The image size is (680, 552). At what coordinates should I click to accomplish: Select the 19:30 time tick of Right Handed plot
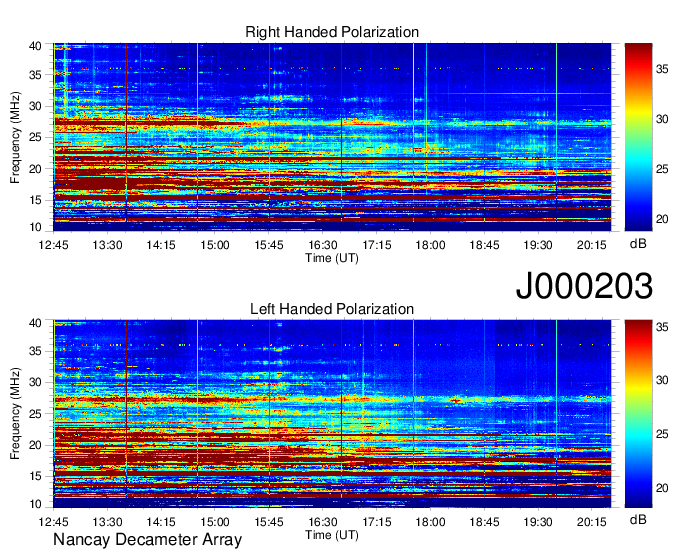538,245
